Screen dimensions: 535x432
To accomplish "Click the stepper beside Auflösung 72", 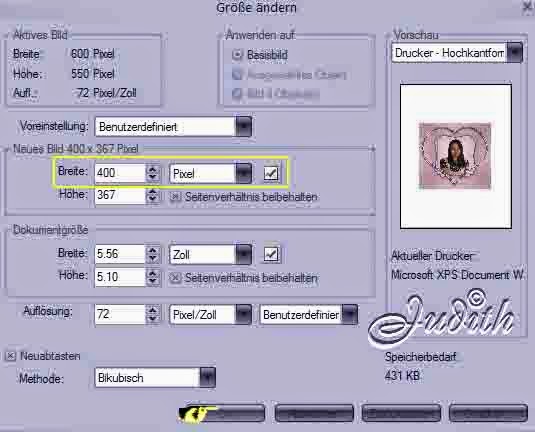I will click(153, 314).
